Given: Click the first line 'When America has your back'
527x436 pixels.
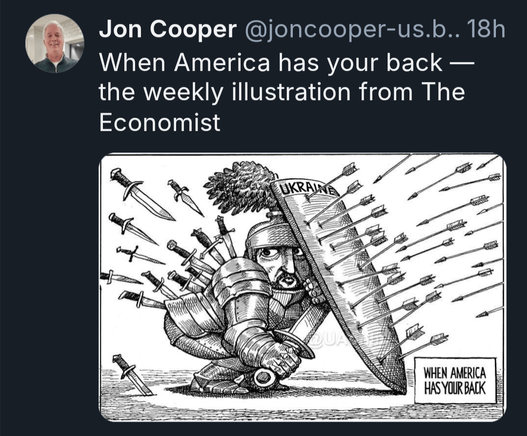Looking at the screenshot, I should 286,63.
